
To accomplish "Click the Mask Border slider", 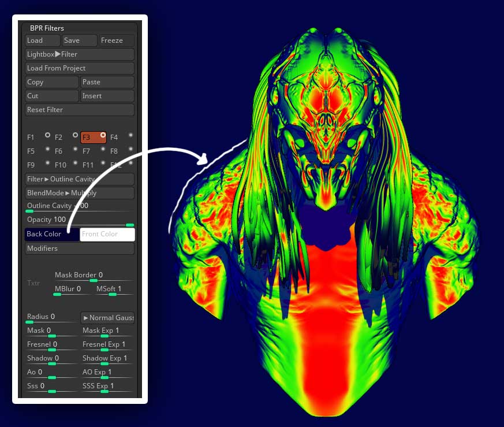I will tap(94, 276).
